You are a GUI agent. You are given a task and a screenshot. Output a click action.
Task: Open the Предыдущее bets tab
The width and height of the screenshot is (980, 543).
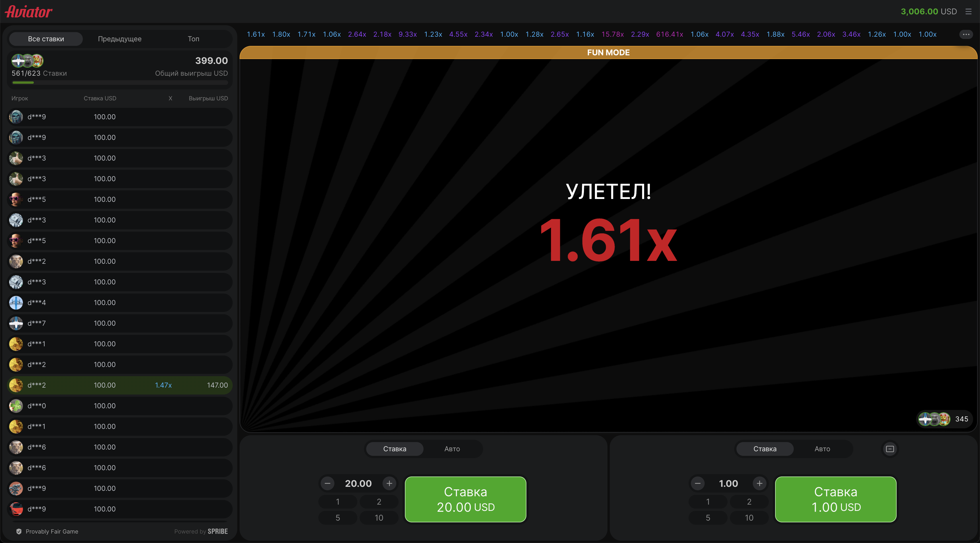pyautogui.click(x=119, y=39)
